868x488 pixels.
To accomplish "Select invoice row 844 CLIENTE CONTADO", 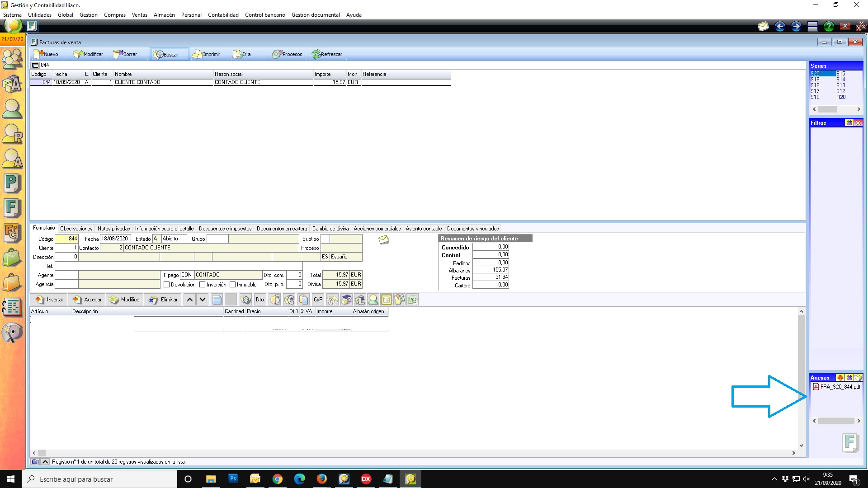I will tap(241, 82).
